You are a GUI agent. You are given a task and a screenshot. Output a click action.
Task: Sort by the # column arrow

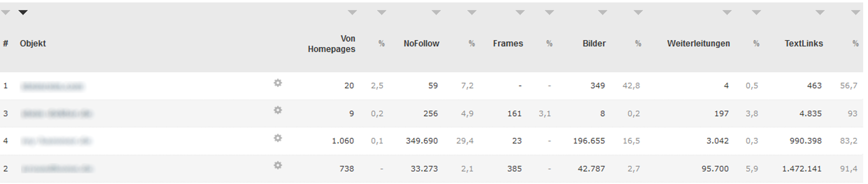click(x=5, y=12)
